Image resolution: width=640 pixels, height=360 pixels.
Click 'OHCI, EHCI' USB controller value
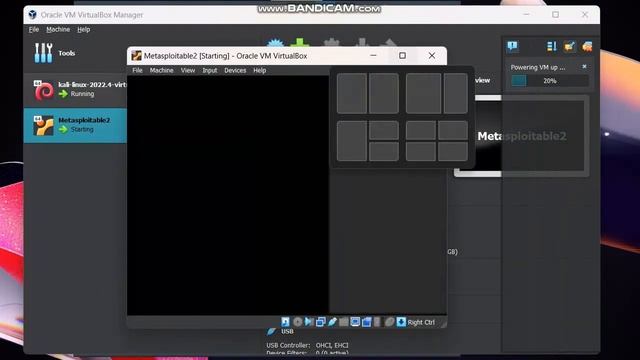[332, 345]
